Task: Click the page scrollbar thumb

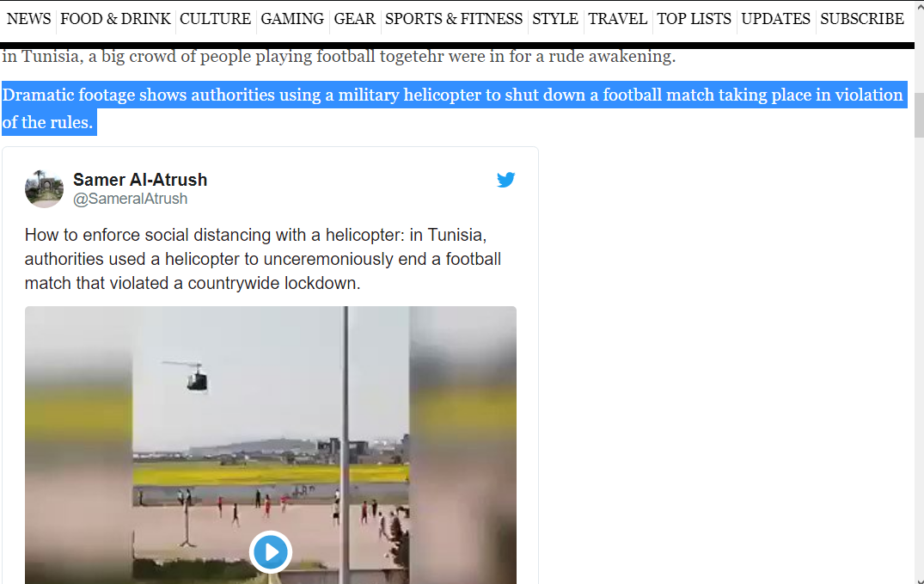Action: tap(919, 112)
